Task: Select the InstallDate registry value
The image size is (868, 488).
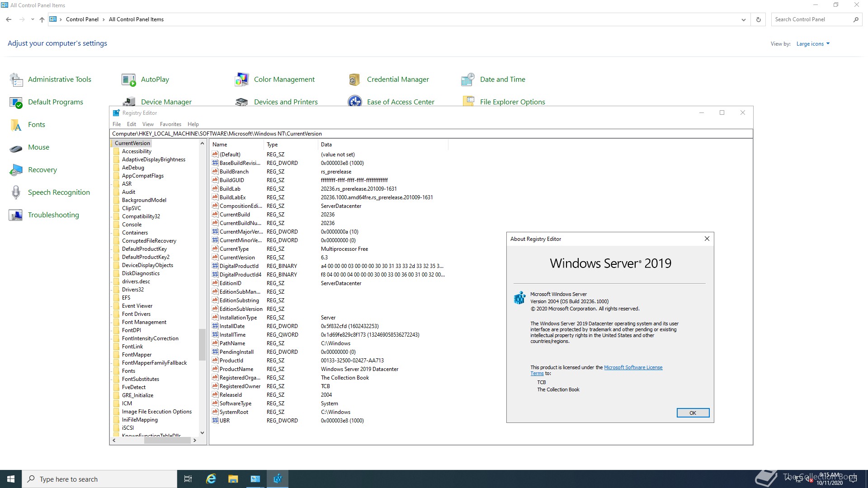Action: [x=232, y=326]
